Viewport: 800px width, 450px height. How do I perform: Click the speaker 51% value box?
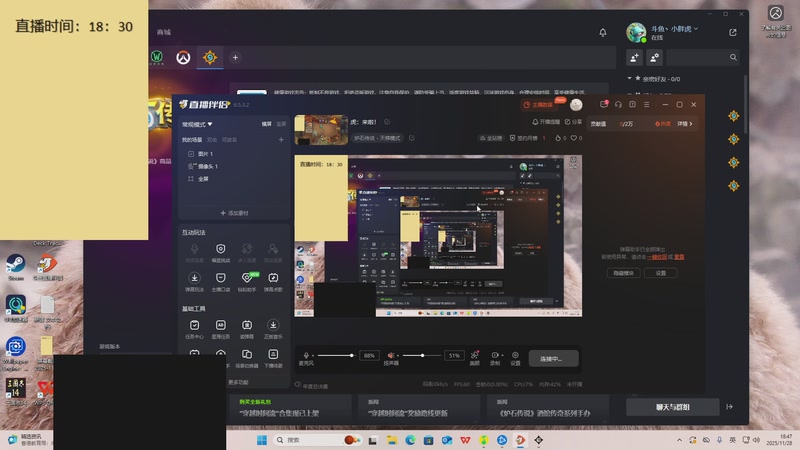tap(454, 356)
